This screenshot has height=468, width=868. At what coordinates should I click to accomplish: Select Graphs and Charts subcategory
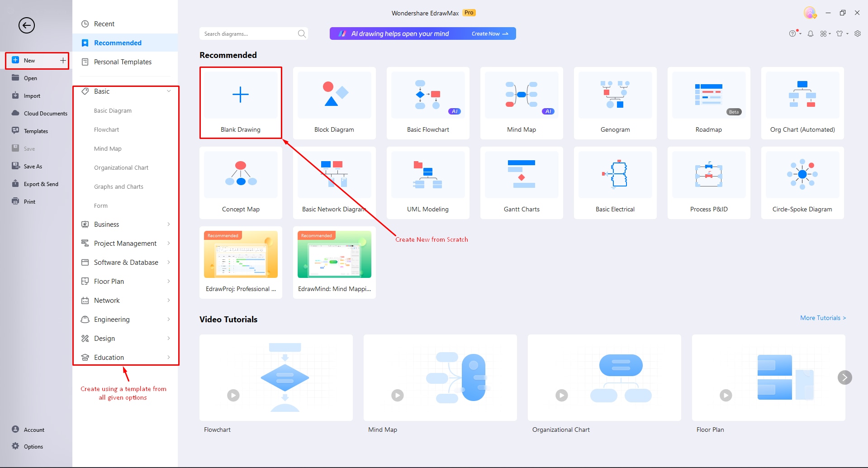click(x=119, y=186)
